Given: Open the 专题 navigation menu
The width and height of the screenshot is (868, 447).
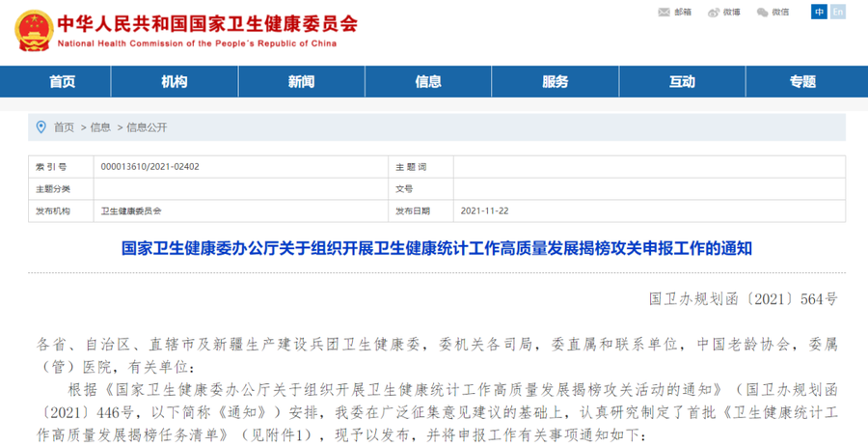Looking at the screenshot, I should (802, 81).
